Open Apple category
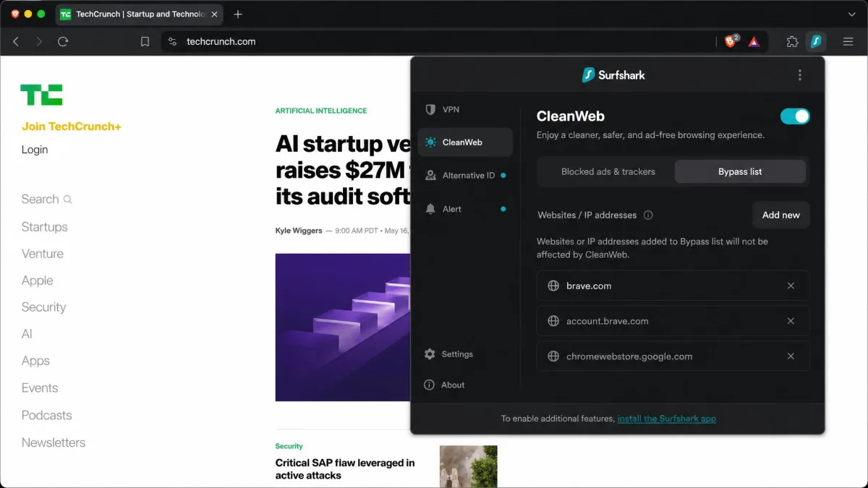868x488 pixels. (38, 281)
